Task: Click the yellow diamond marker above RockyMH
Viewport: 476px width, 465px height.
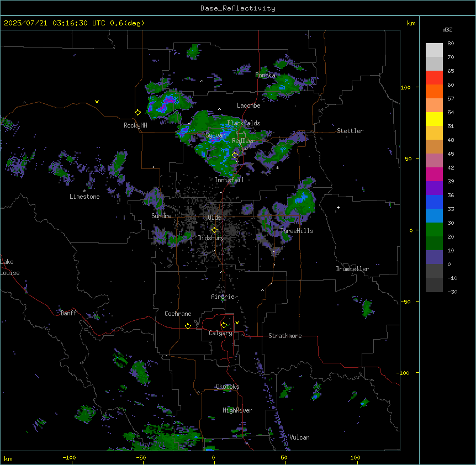Action: (x=138, y=113)
